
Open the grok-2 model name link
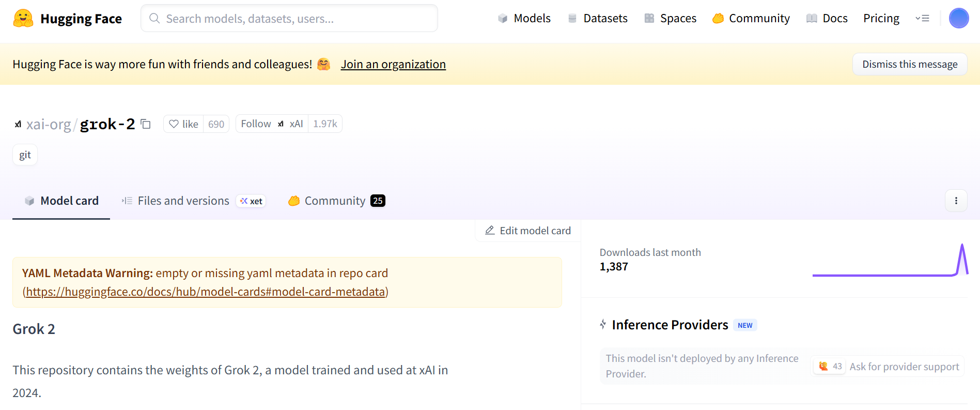pyautogui.click(x=107, y=124)
